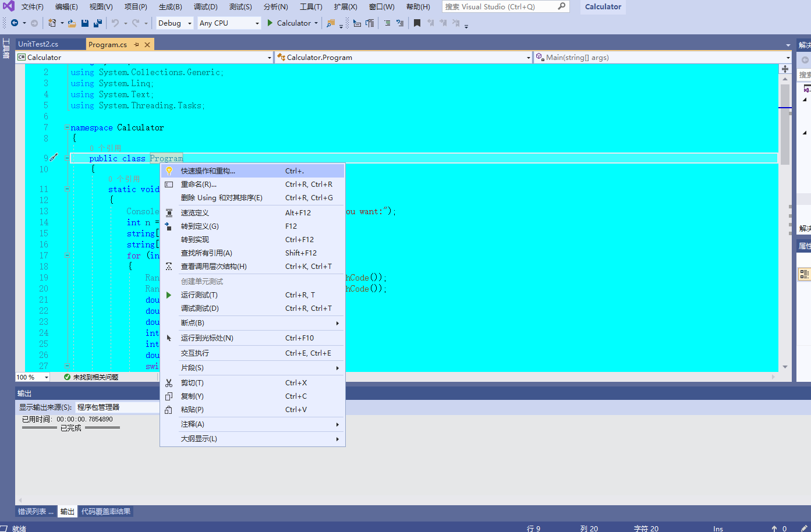Choose 调试测试(D) in context menu

pos(253,308)
